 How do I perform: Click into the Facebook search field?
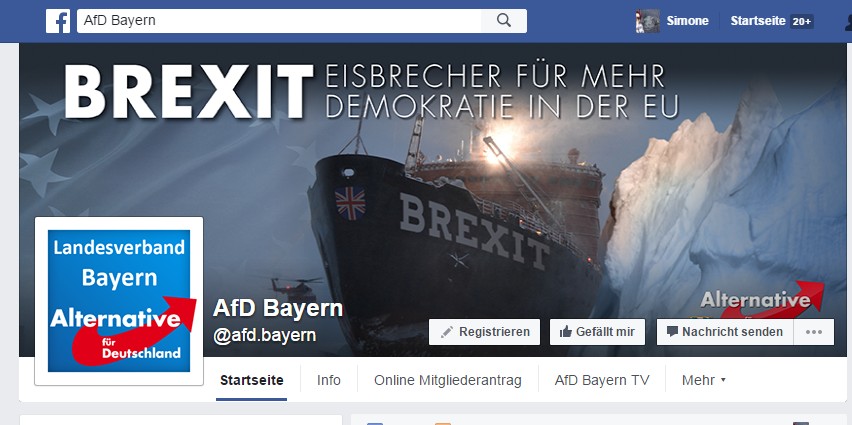click(x=279, y=21)
